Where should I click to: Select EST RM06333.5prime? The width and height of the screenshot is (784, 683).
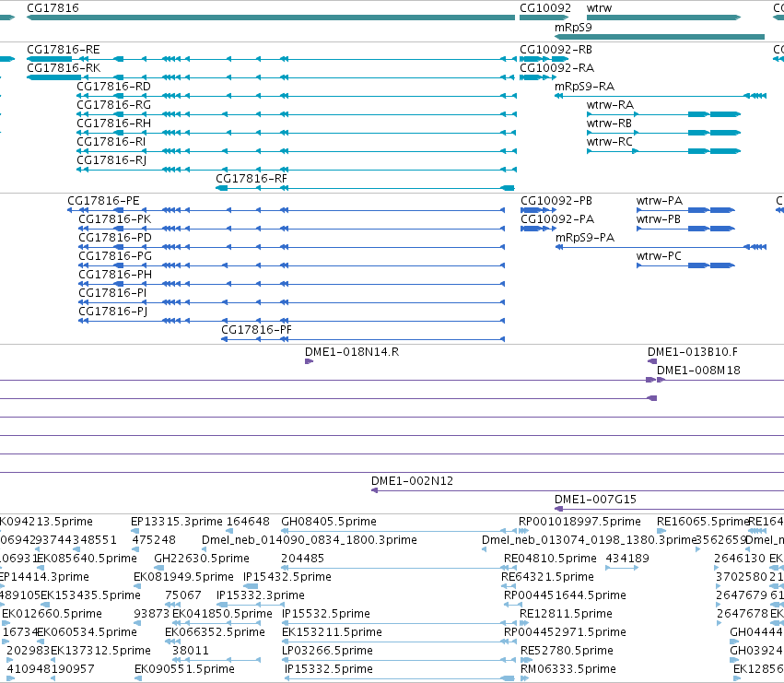coord(568,670)
